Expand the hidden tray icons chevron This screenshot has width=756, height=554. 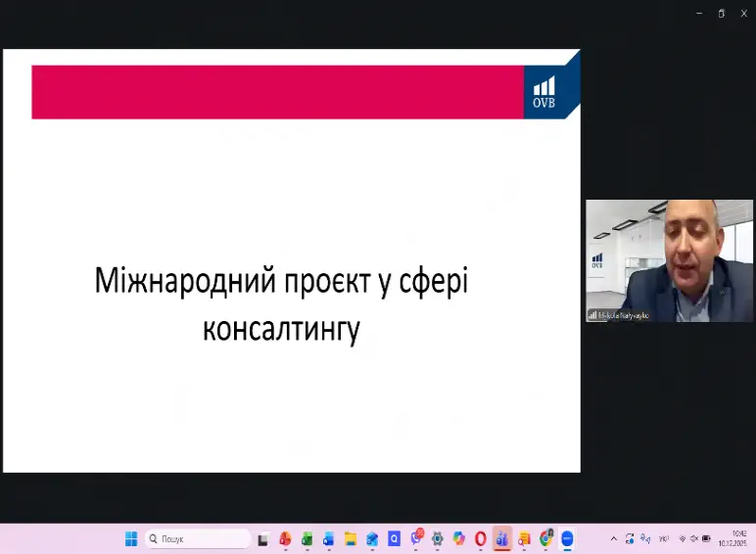coord(614,538)
